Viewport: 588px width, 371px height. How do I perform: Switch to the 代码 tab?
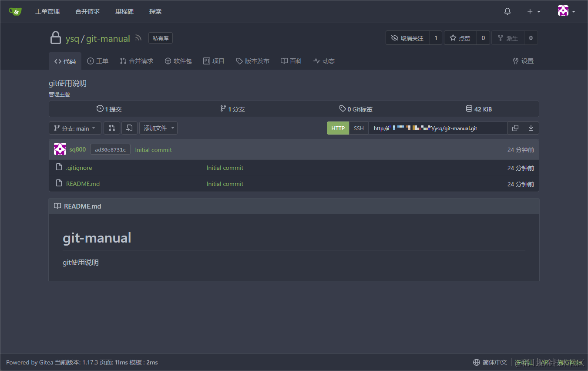point(65,61)
